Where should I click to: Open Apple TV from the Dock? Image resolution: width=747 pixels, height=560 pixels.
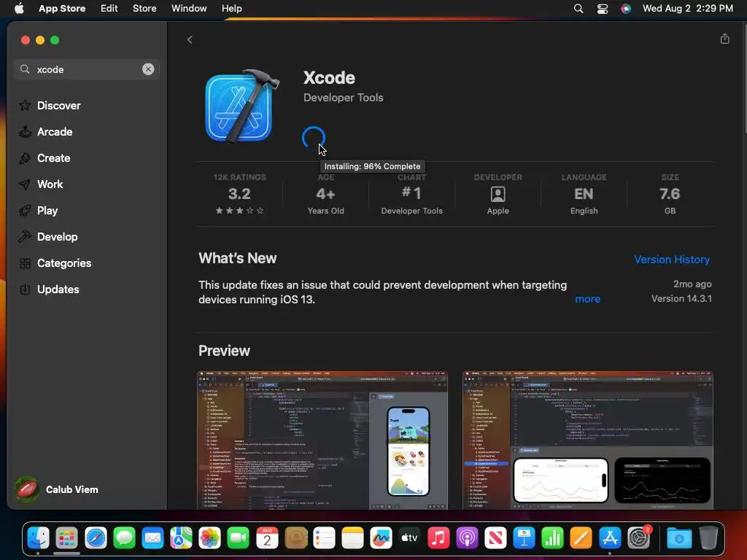(x=410, y=539)
